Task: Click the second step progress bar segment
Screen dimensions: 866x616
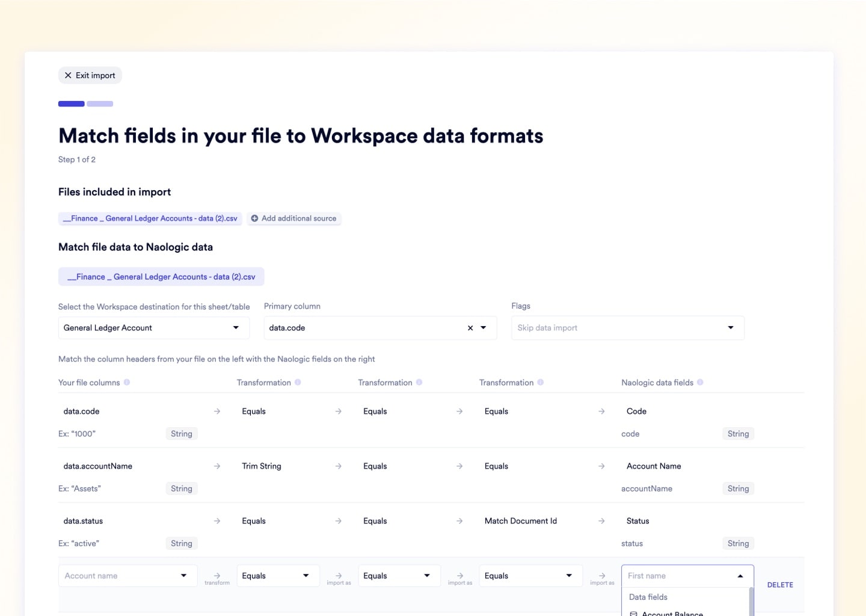Action: 99,103
